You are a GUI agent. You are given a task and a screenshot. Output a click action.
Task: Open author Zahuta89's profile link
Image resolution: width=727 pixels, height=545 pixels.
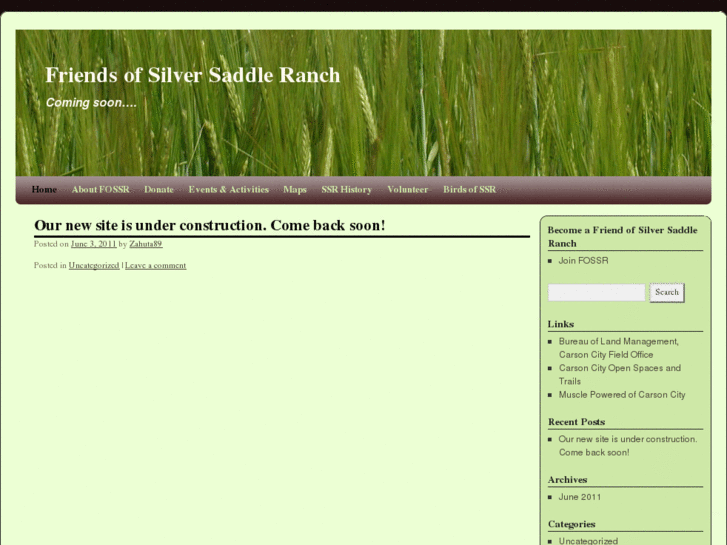click(x=146, y=244)
